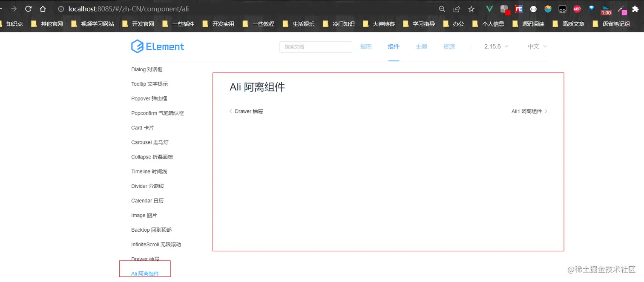
Task: Open the 开发实用 bookmark folder
Action: point(218,24)
